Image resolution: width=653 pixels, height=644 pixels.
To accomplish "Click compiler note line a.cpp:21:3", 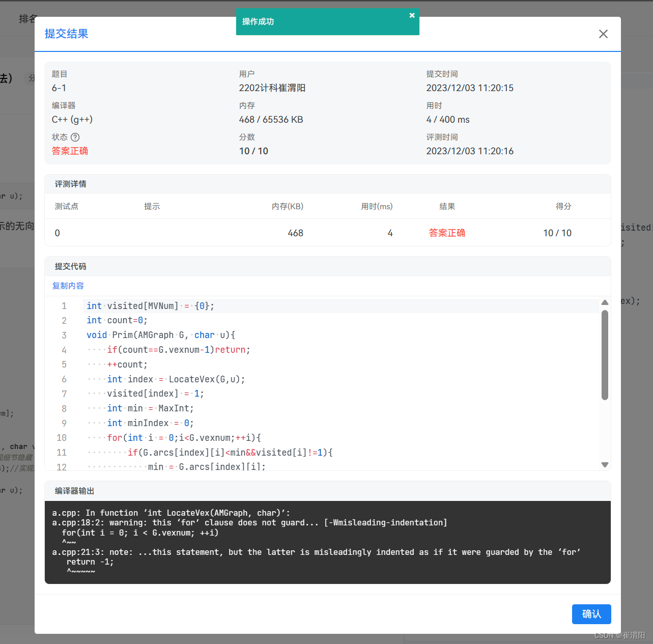I will [x=316, y=552].
